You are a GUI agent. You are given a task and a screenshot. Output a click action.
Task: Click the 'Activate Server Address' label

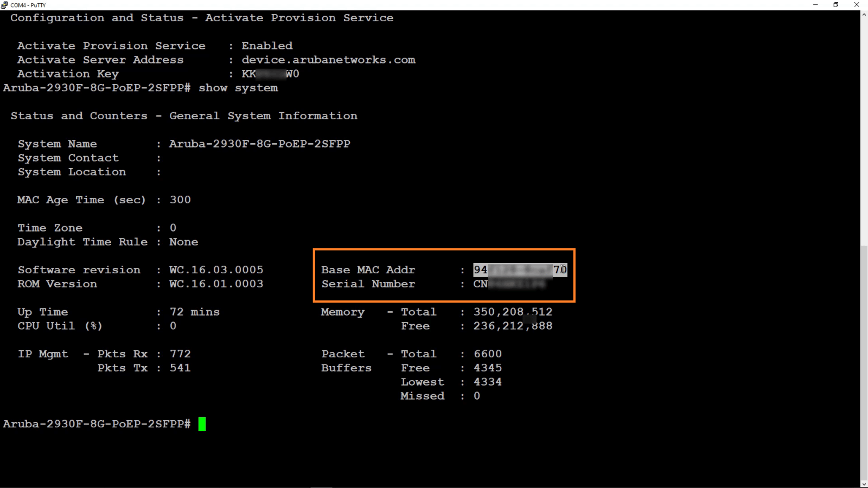click(100, 60)
